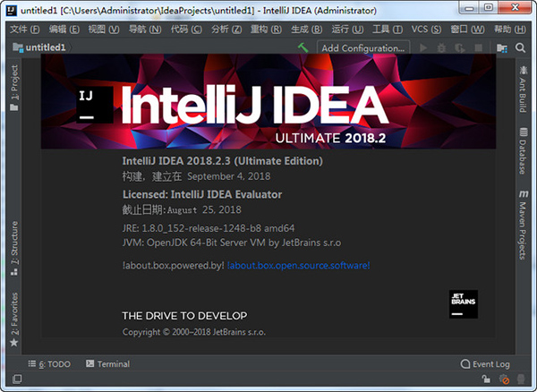Click the IJ logo on the splash banner
The width and height of the screenshot is (537, 392).
point(95,105)
